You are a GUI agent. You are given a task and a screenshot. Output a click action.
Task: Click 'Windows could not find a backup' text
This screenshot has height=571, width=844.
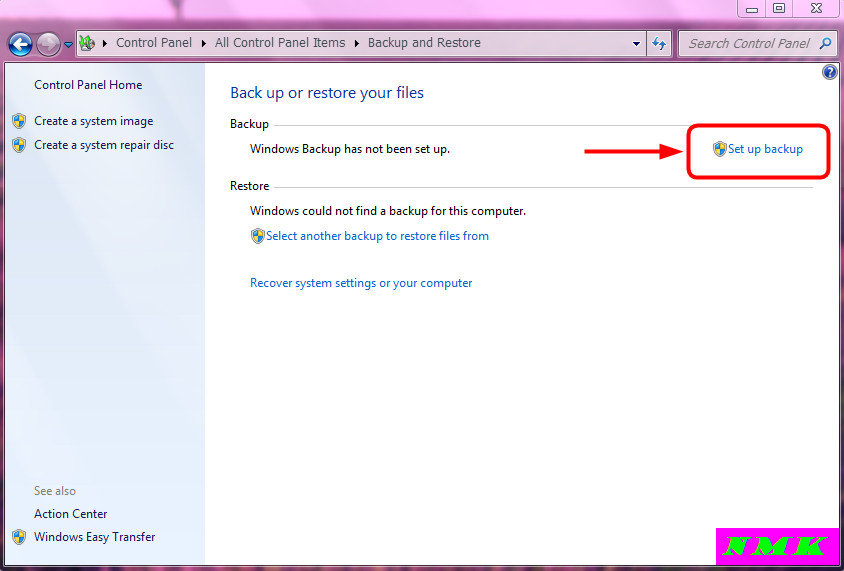pyautogui.click(x=388, y=211)
